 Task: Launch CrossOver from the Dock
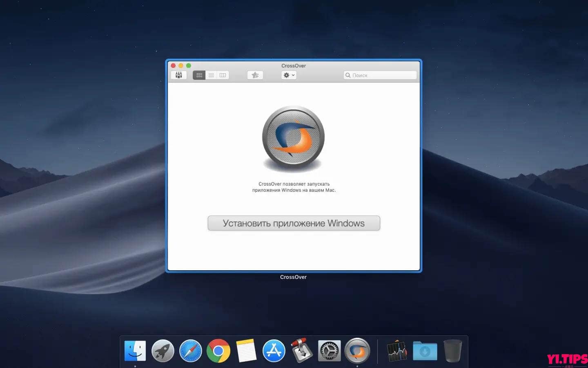click(x=358, y=350)
